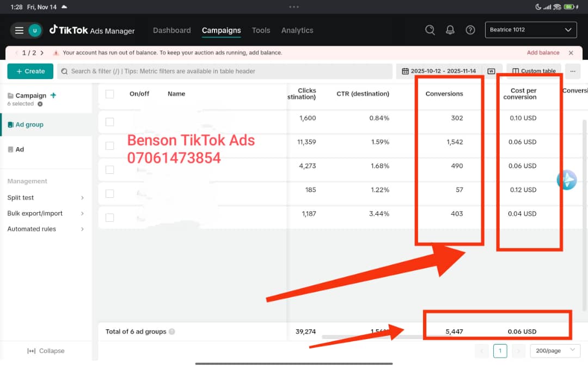Screen dimensions: 588x368
Task: Open the 200/page rows dropdown
Action: 555,351
